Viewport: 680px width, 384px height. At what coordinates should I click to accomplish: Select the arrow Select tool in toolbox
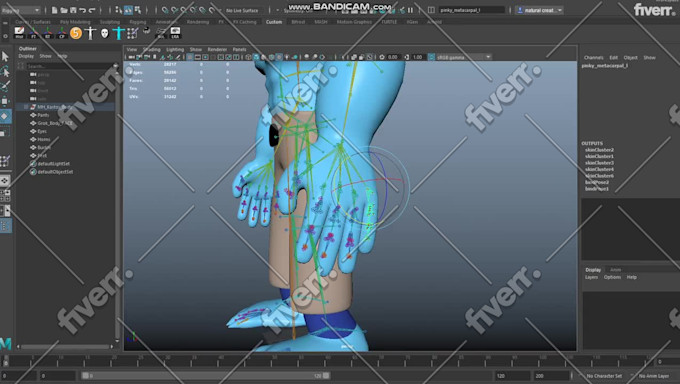point(5,56)
